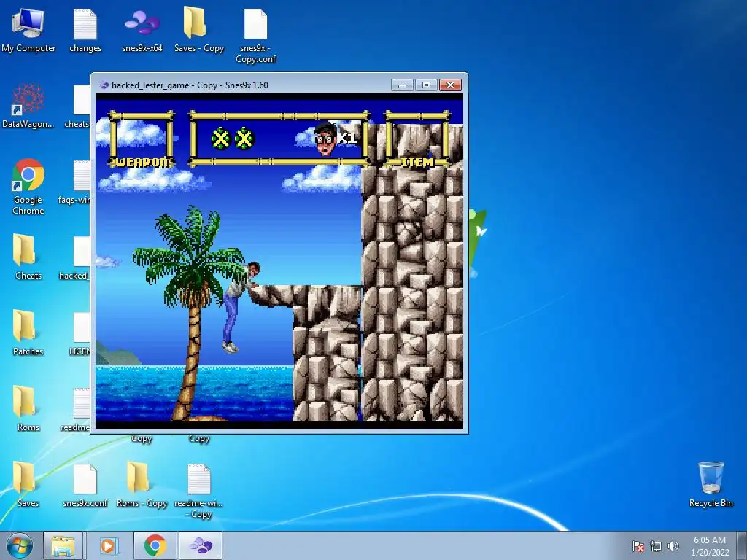This screenshot has width=747, height=560.
Task: Open the DataWagon shortcut icon
Action: point(28,106)
